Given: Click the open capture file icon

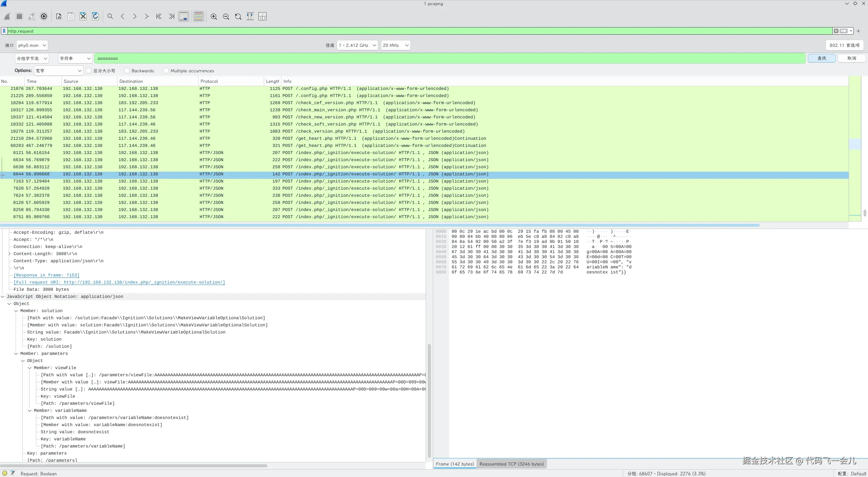Looking at the screenshot, I should click(59, 16).
